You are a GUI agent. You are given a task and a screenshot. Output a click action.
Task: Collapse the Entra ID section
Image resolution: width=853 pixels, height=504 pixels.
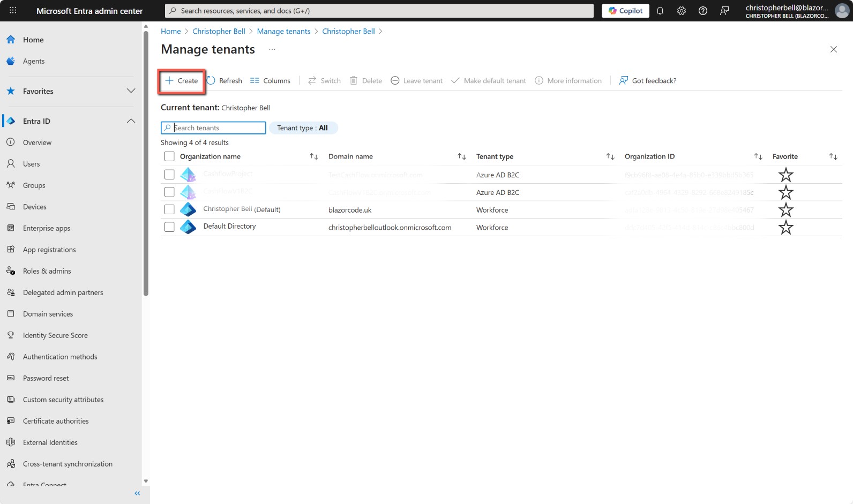(x=131, y=121)
